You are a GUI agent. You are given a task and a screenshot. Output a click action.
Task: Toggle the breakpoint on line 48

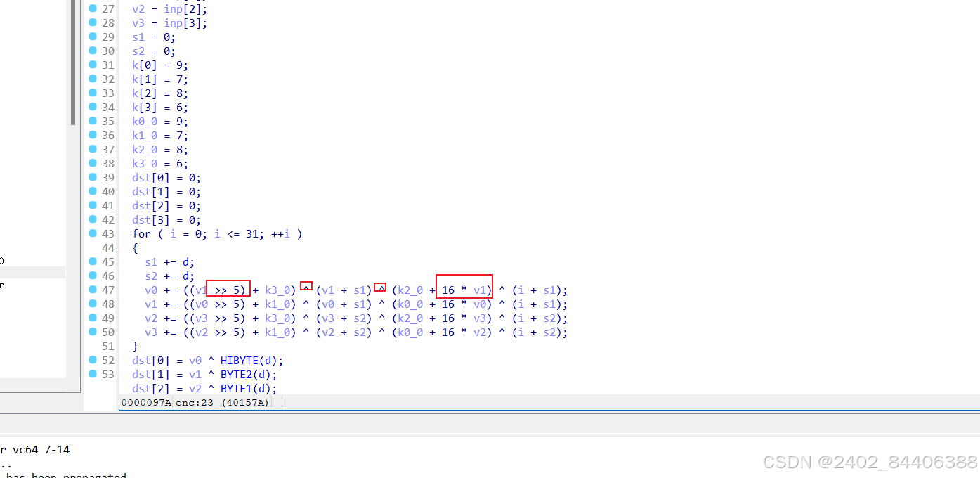pyautogui.click(x=92, y=304)
